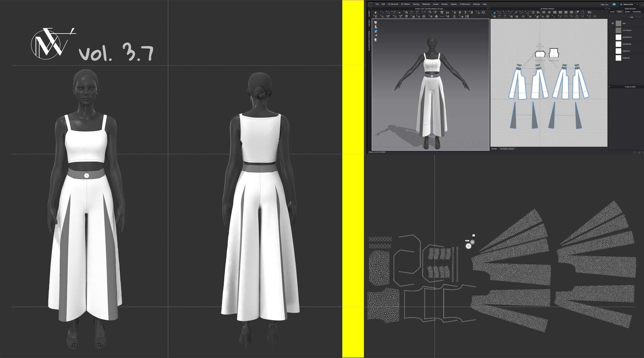
Task: Select the three-bar pleat tool in the 2D toolbar
Action: pos(589,13)
